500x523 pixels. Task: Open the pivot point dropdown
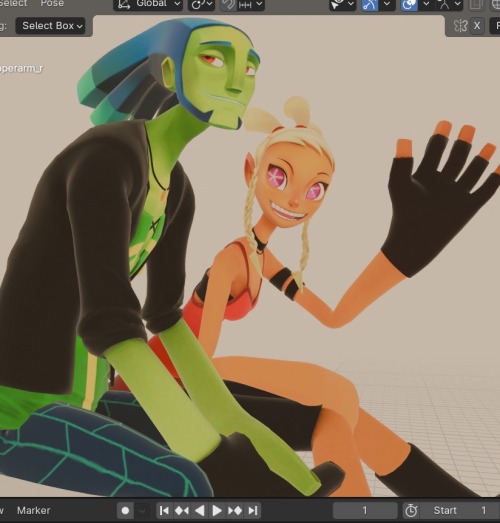(x=201, y=4)
